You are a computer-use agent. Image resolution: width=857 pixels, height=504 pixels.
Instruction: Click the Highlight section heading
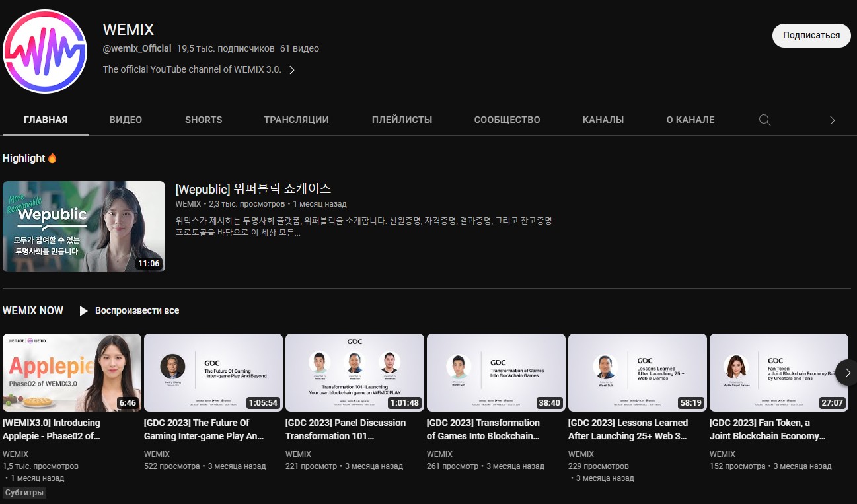coord(30,159)
